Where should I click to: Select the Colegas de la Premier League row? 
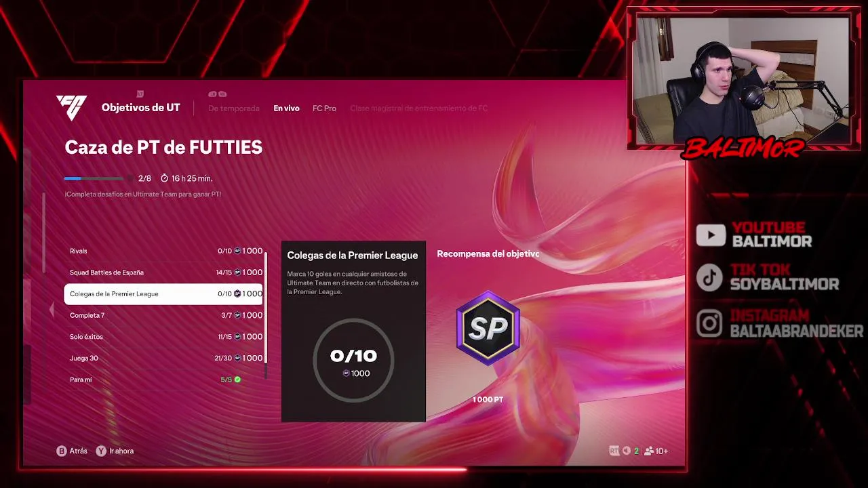[x=163, y=293]
